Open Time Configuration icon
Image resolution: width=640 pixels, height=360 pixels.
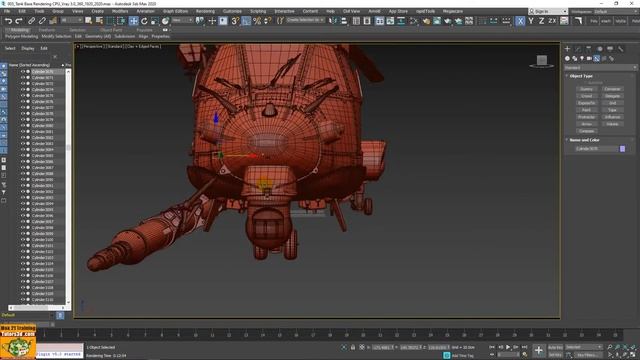click(x=524, y=355)
